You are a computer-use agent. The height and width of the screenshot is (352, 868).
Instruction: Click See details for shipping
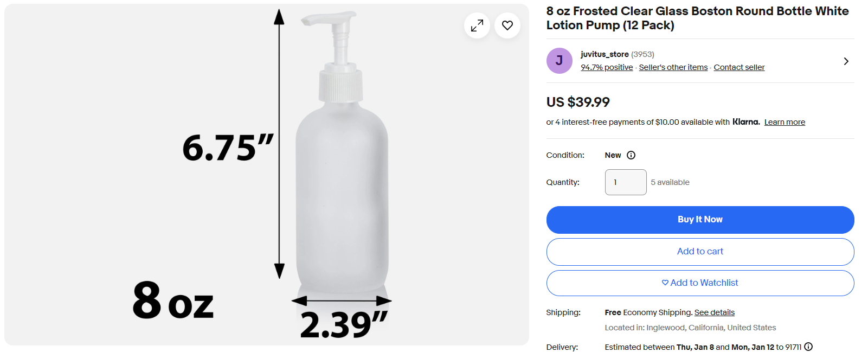(x=715, y=312)
